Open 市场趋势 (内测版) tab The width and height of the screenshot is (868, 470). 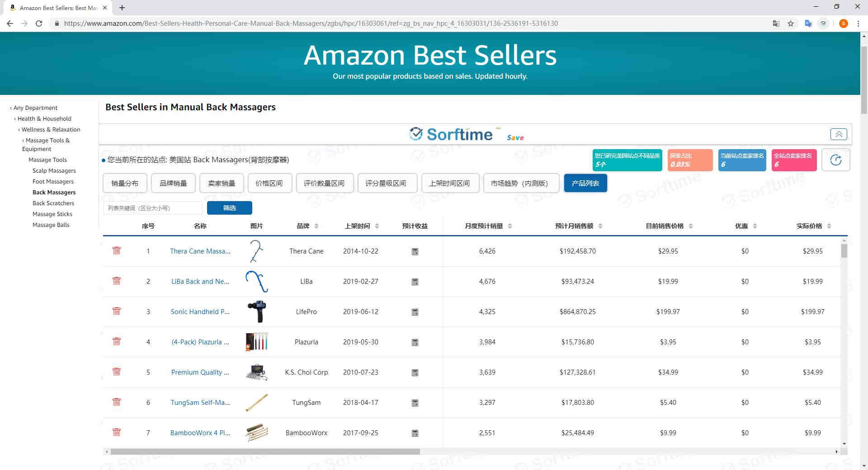521,183
